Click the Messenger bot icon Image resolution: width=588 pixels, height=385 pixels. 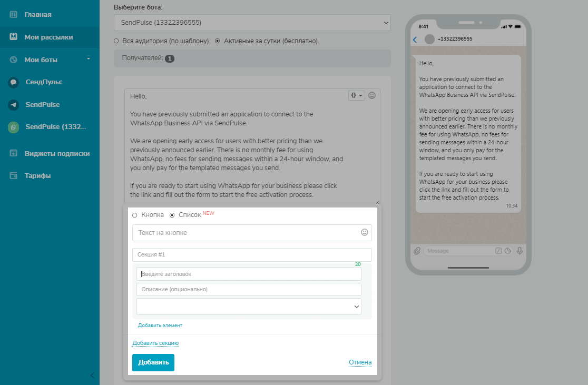click(14, 82)
